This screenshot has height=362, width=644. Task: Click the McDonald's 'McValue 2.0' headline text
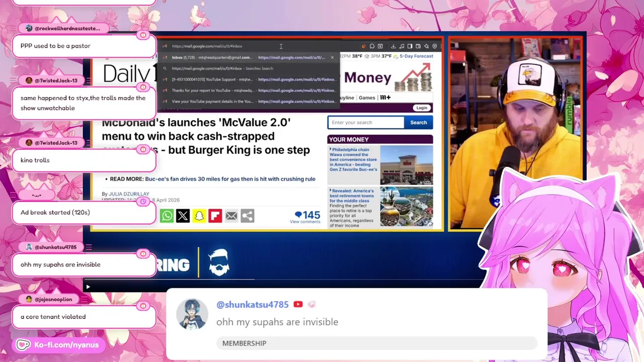click(206, 136)
